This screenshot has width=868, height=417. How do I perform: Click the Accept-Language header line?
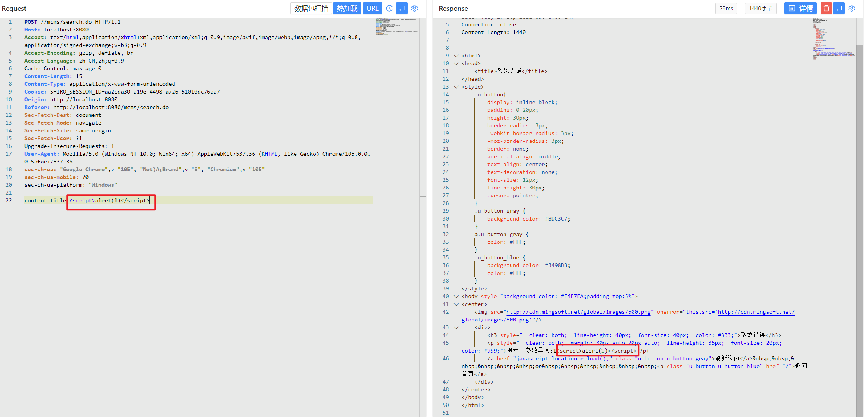tap(74, 61)
